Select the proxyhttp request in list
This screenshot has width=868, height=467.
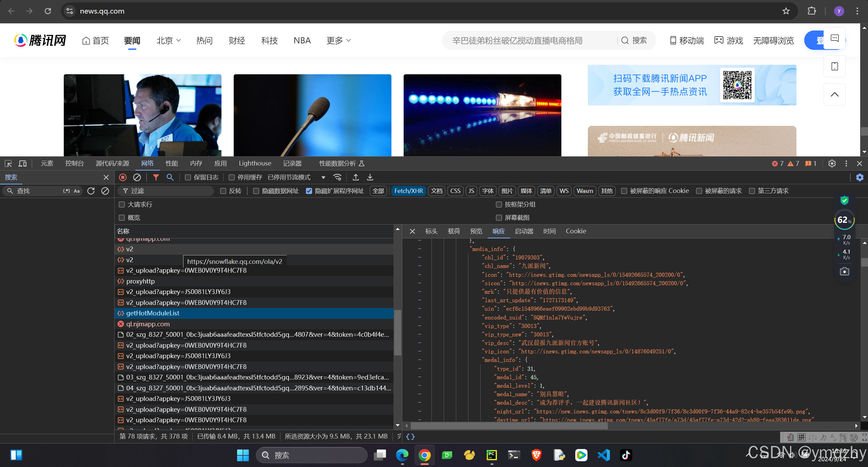[x=140, y=281]
